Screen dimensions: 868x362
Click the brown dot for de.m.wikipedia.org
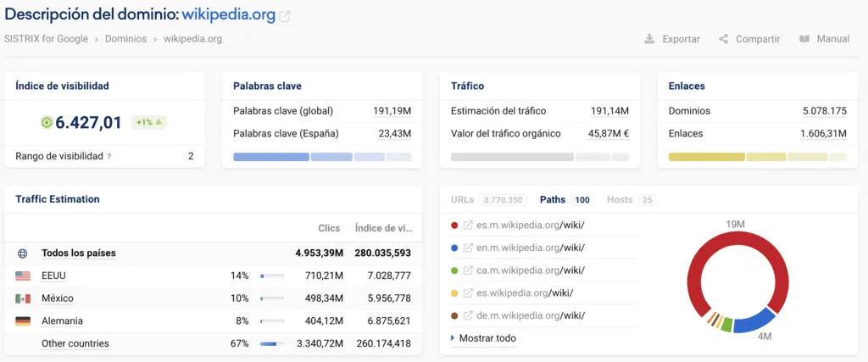coord(454,316)
